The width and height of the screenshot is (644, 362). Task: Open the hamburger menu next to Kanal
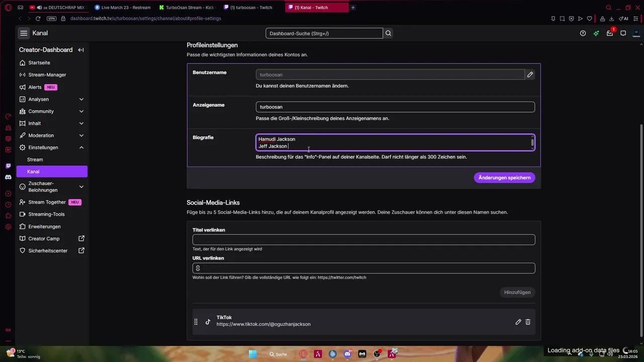coord(24,33)
